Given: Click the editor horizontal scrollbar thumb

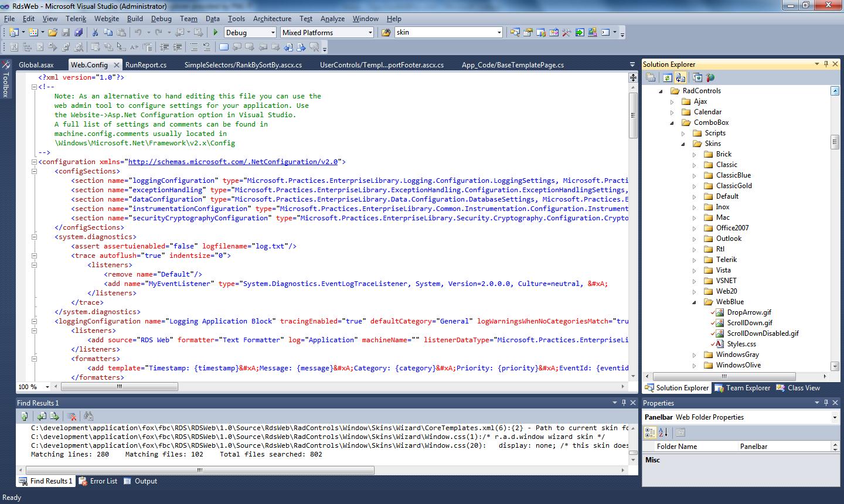Looking at the screenshot, I should pyautogui.click(x=120, y=387).
